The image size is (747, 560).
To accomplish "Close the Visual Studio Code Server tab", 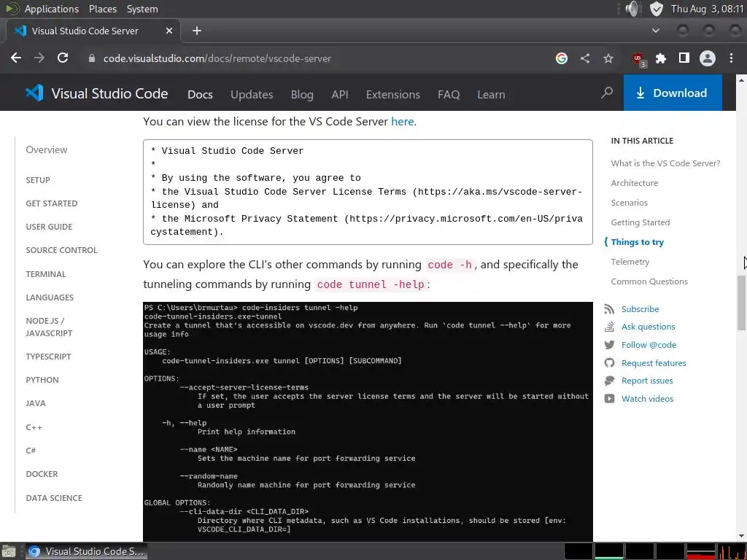I will coord(169,31).
